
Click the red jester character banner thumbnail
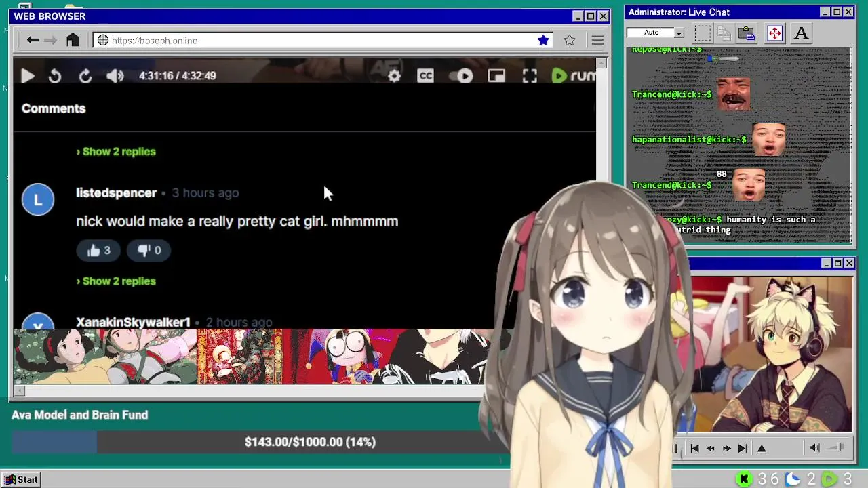point(334,357)
